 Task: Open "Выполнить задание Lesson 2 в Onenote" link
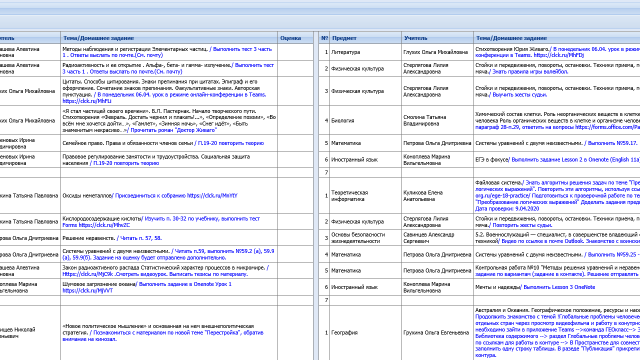pos(576,160)
